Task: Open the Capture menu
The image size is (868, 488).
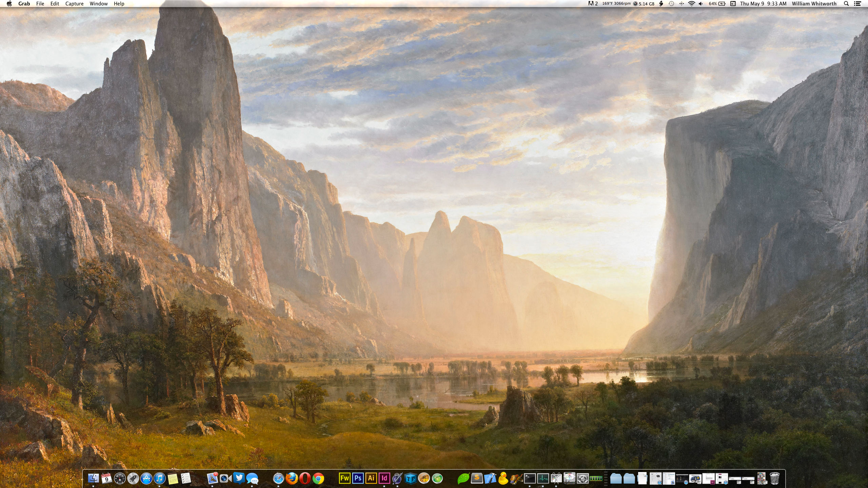Action: [74, 4]
